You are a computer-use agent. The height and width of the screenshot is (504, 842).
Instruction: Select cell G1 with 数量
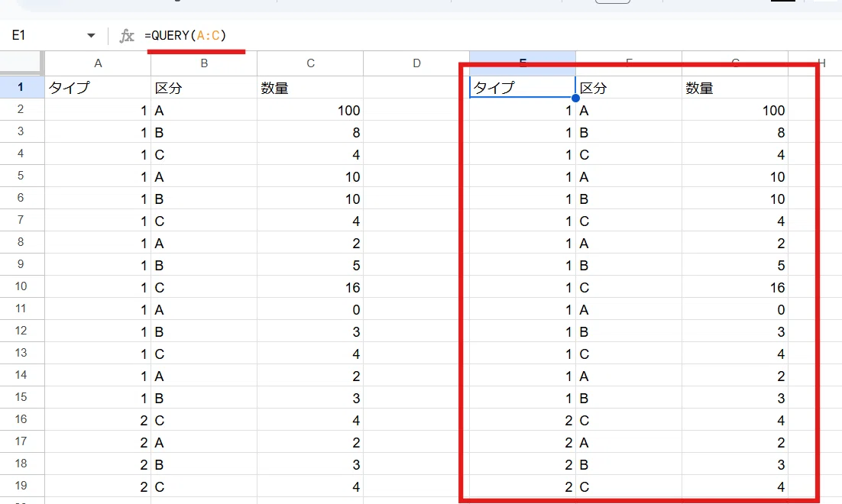pos(735,87)
